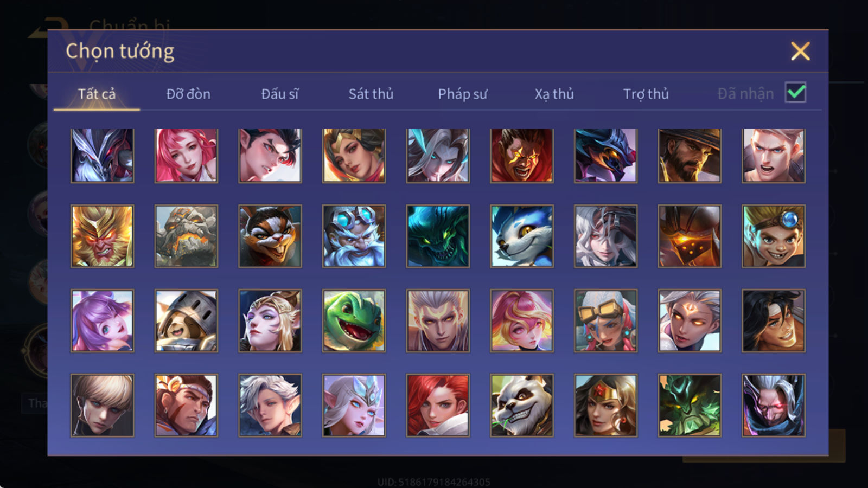Switch to the Đỡ đòn tab

click(188, 94)
